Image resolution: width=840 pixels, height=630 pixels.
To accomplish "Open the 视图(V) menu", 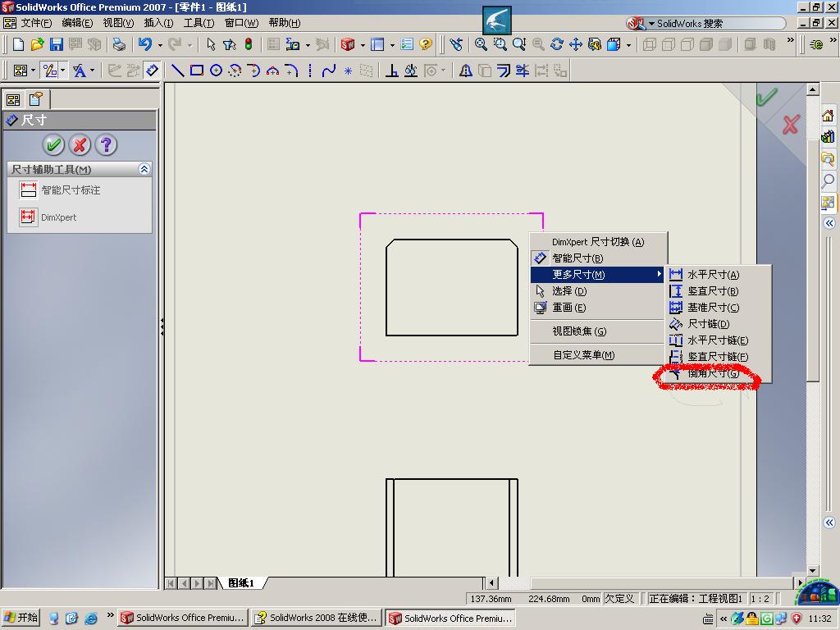I will click(x=118, y=23).
